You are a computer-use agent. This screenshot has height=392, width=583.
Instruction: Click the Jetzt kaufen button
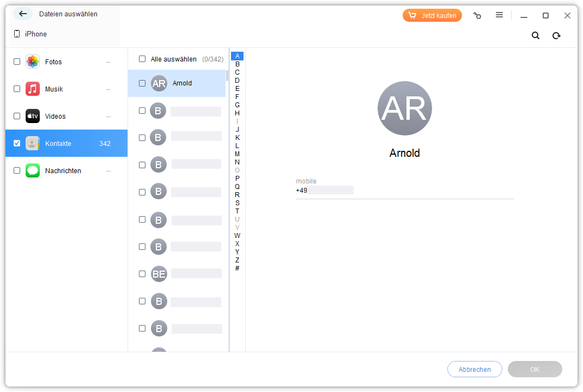pyautogui.click(x=432, y=15)
